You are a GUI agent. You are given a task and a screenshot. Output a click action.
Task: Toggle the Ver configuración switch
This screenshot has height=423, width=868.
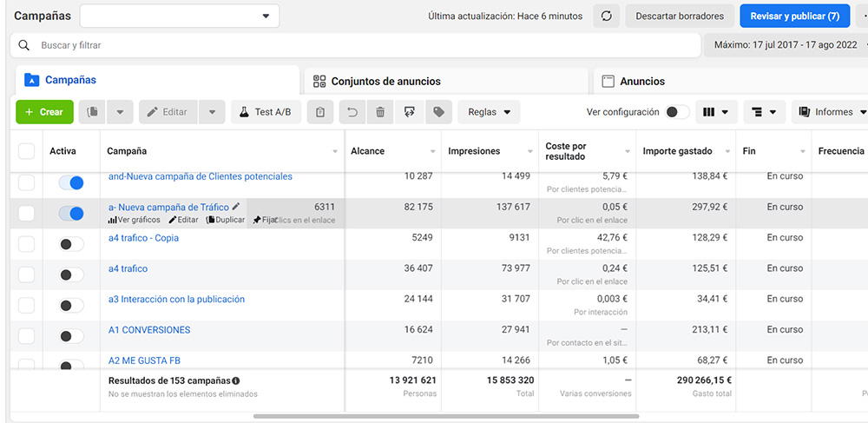point(677,112)
